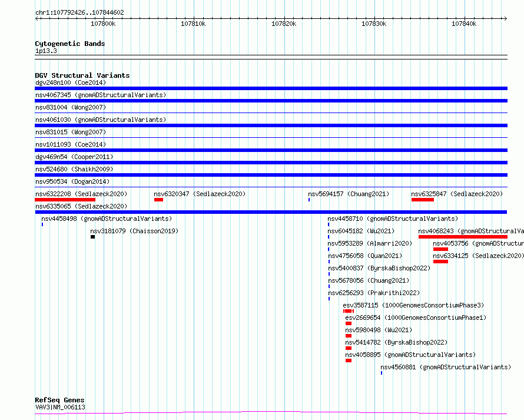Viewport: 524px width, 420px height.
Task: Select variant nsv5694157 (Chuang2021) label
Action: click(349, 194)
